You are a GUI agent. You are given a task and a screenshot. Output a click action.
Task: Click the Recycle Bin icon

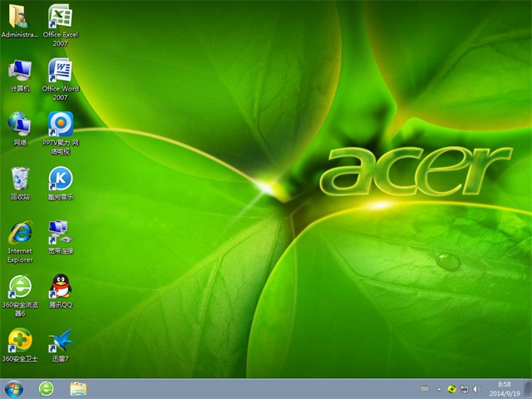[x=20, y=179]
